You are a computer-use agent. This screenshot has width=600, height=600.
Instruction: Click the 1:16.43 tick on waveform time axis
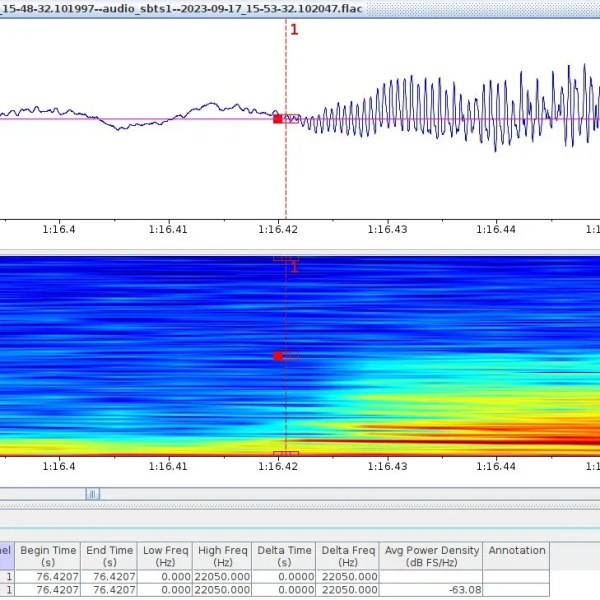[x=388, y=229]
